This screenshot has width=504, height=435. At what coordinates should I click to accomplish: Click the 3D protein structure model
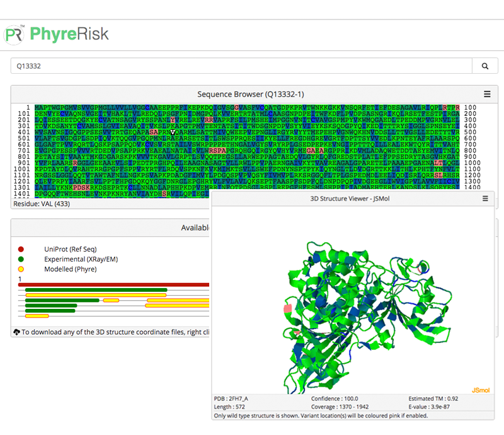(353, 303)
